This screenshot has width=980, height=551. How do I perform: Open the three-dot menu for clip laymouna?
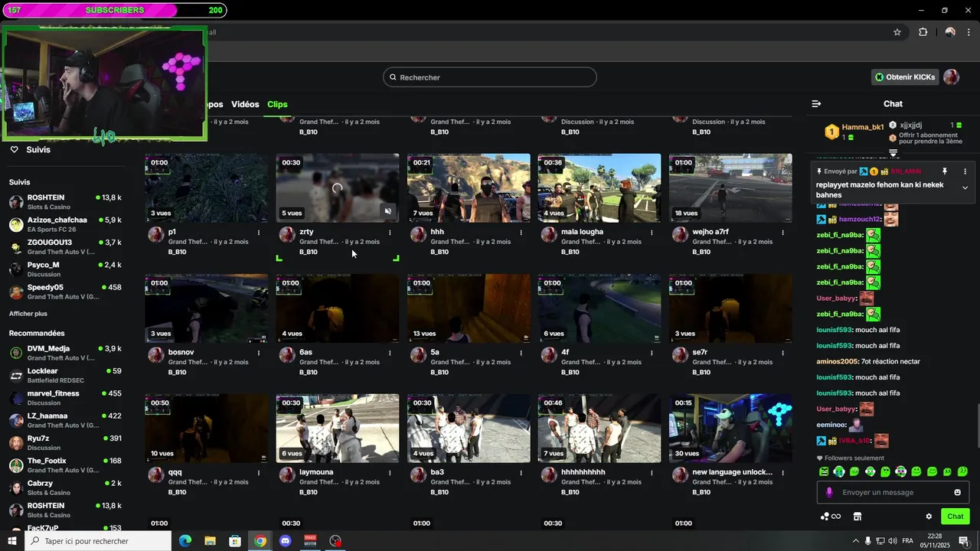coord(390,472)
